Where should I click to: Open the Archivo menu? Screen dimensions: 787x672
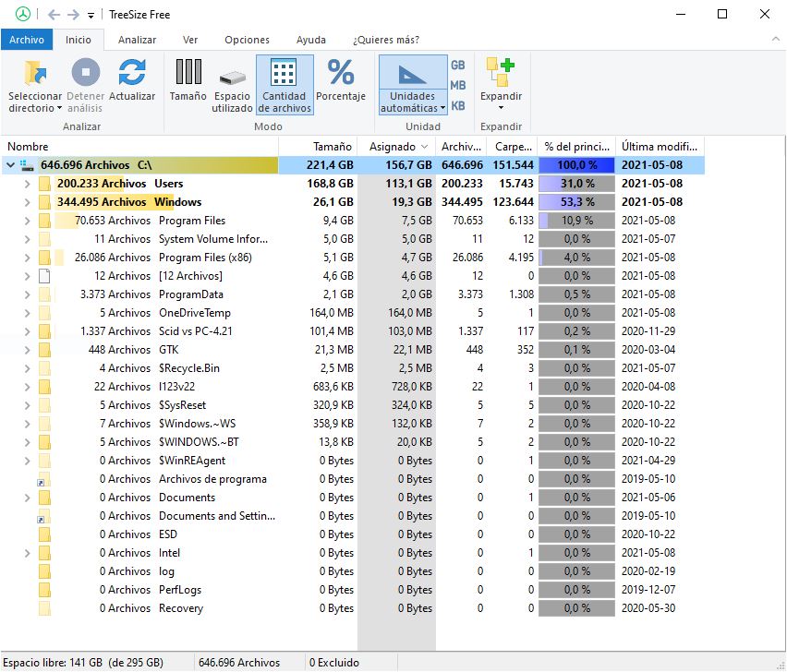click(x=26, y=40)
